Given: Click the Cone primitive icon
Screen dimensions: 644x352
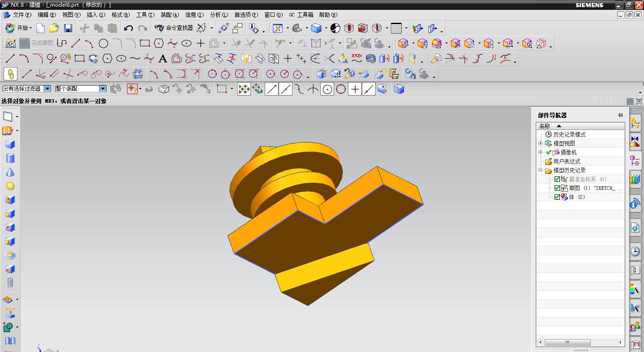Looking at the screenshot, I should [10, 172].
